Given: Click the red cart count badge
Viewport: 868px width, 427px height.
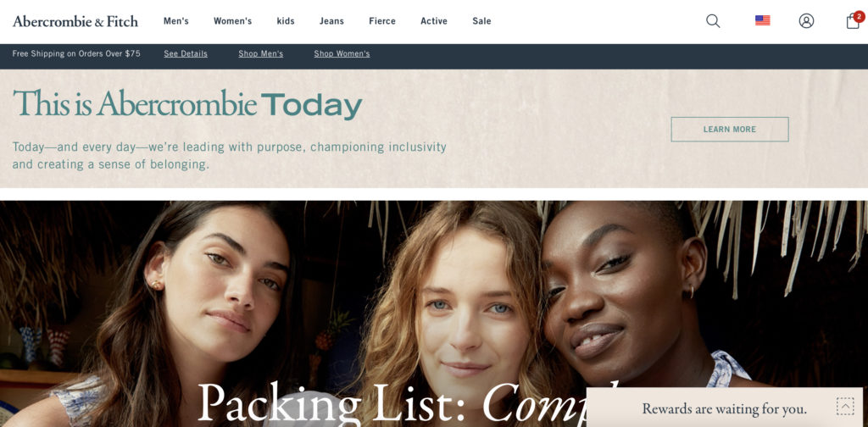Looking at the screenshot, I should click(x=860, y=16).
